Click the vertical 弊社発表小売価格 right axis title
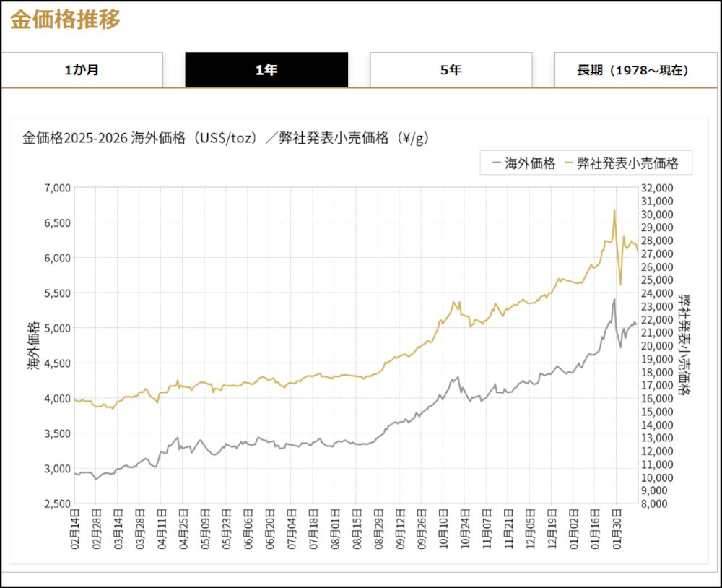722x588 pixels. (683, 345)
